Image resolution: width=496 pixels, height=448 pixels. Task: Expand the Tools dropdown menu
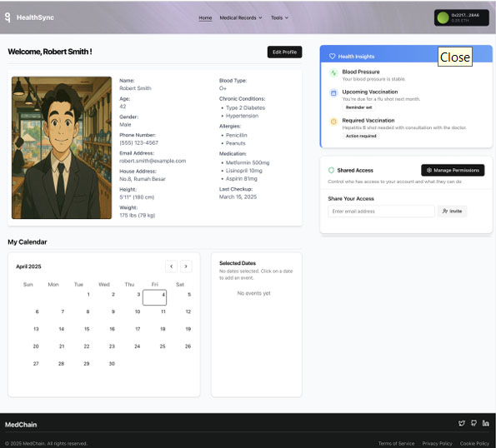(279, 18)
